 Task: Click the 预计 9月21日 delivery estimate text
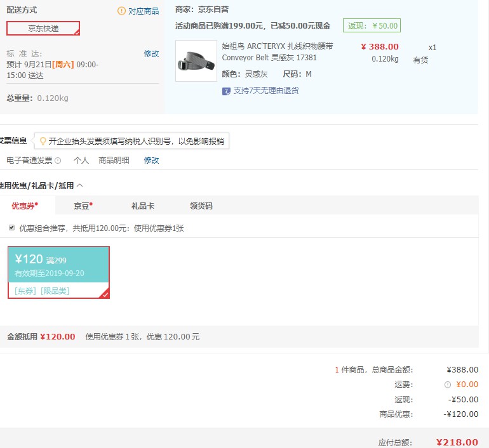pyautogui.click(x=52, y=70)
